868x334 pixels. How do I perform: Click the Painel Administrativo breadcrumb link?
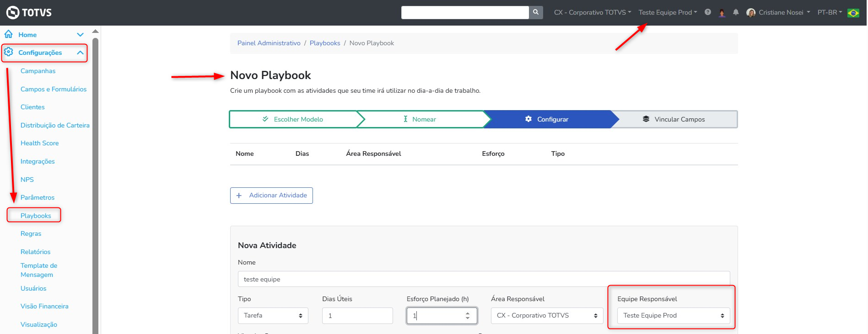click(269, 43)
